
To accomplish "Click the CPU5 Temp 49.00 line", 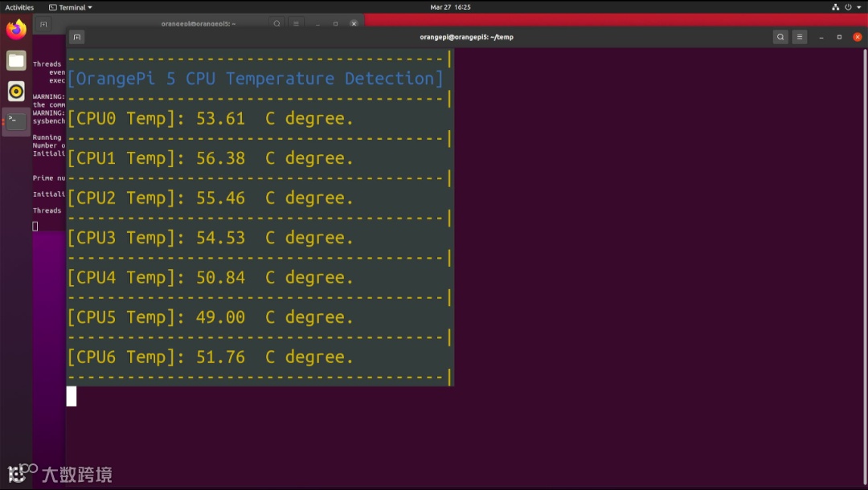I will tap(210, 317).
